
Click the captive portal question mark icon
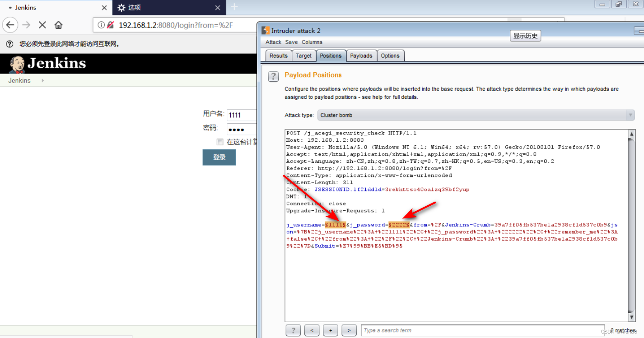point(9,44)
